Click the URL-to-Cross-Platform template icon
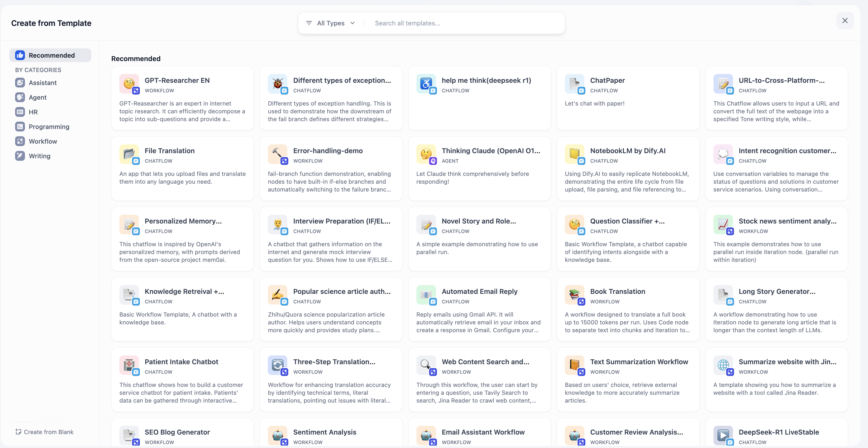 coord(723,84)
